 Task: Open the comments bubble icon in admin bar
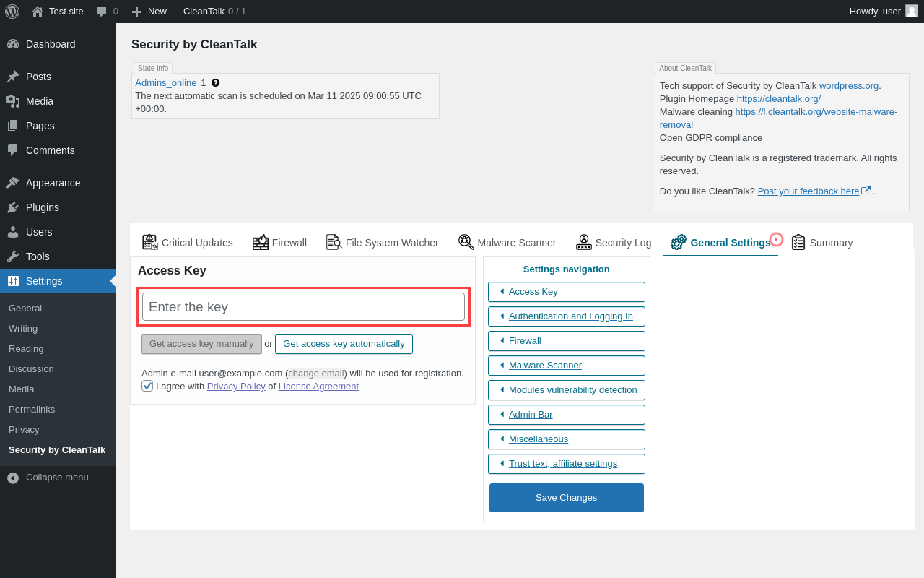pos(102,12)
